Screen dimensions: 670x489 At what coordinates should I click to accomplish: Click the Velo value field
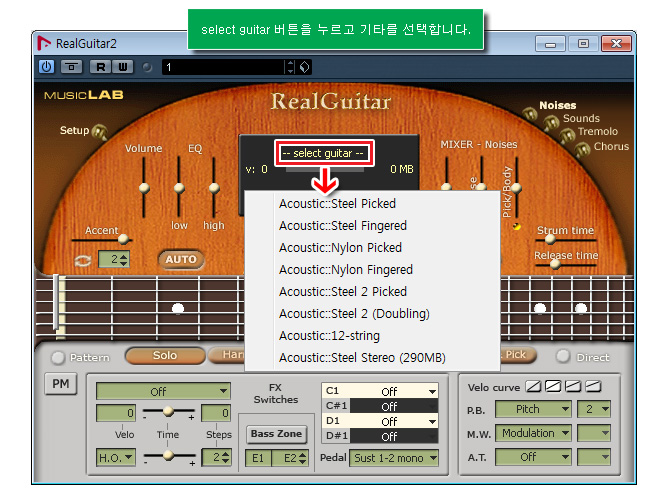(116, 413)
